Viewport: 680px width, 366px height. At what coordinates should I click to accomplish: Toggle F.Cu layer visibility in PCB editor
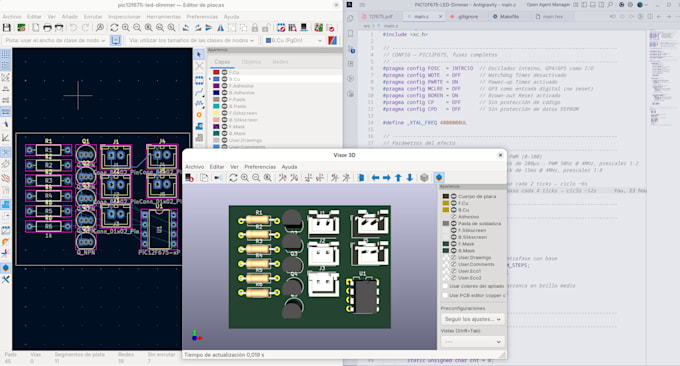(x=225, y=72)
